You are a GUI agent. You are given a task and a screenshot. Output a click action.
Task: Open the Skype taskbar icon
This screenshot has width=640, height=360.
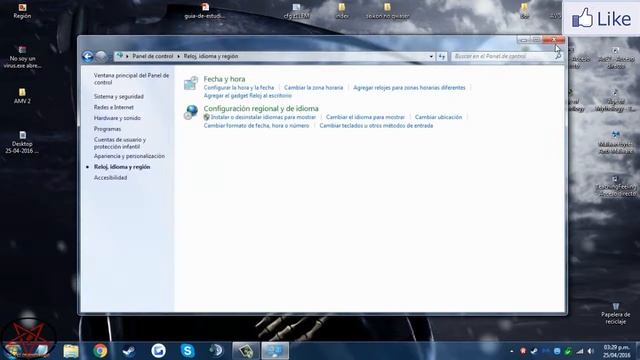[187, 351]
